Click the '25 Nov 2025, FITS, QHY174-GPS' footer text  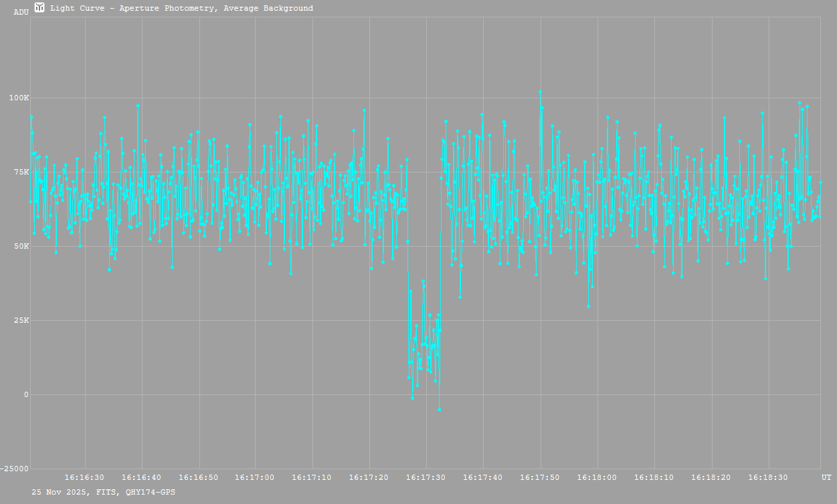[104, 492]
